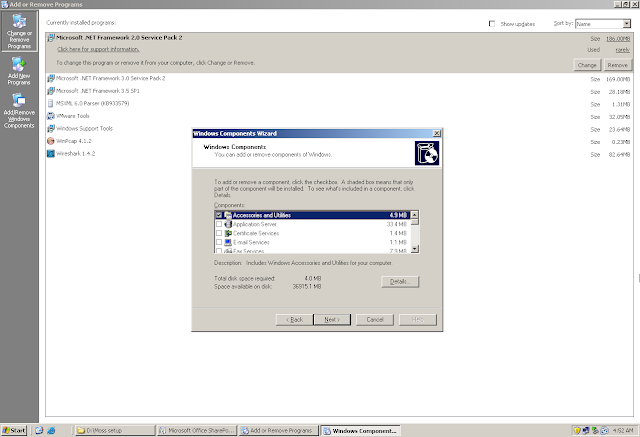Check the Application Server checkbox
The height and width of the screenshot is (437, 640).
[x=219, y=224]
